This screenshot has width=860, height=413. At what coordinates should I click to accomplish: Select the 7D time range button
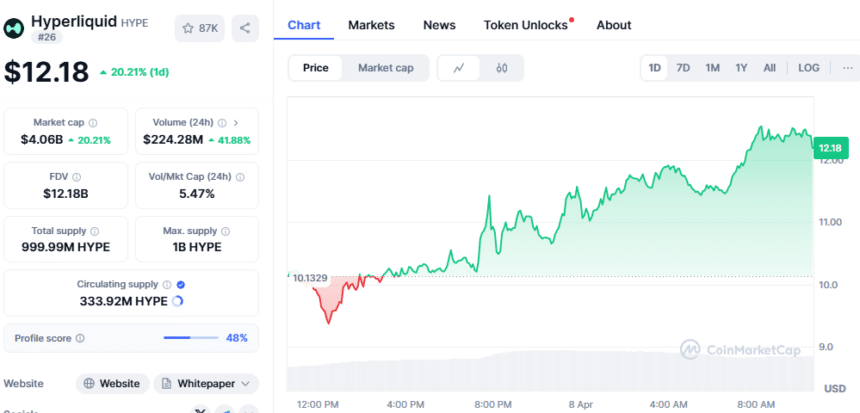683,68
